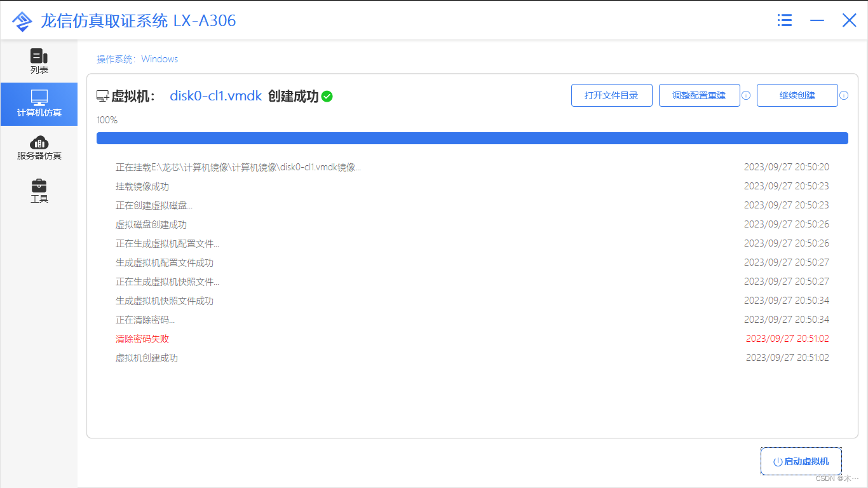Click log line 生成虚拟机快照文件成功
868x488 pixels.
(165, 301)
